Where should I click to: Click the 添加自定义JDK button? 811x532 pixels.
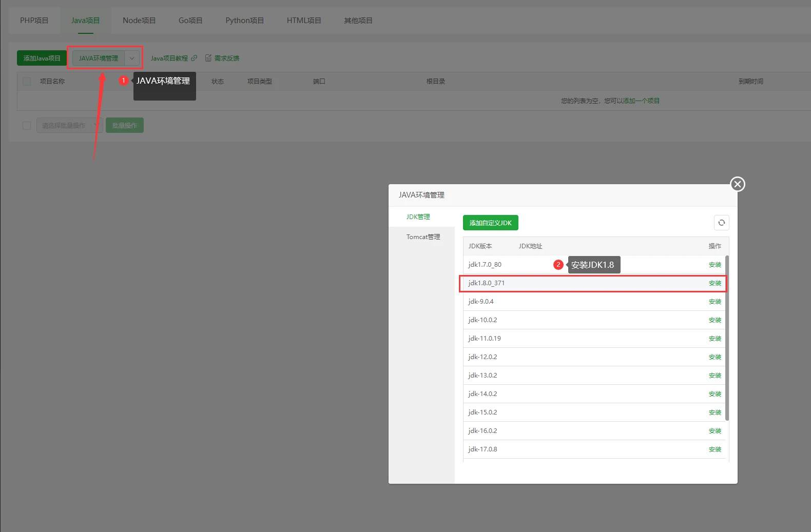coord(490,223)
